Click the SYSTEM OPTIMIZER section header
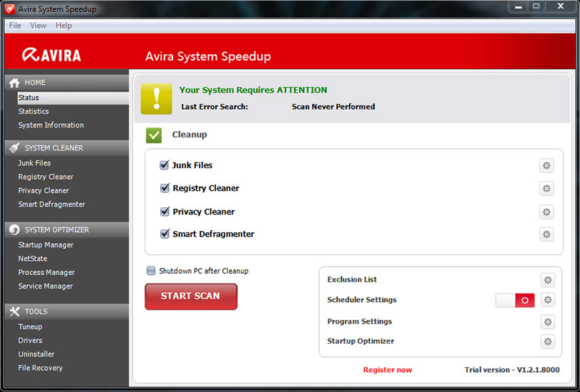 [67, 229]
